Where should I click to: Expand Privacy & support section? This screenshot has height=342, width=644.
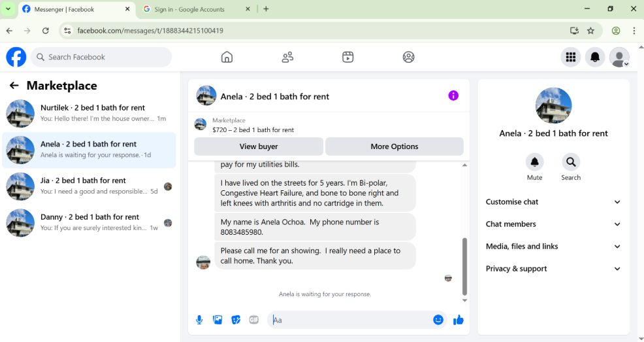pyautogui.click(x=553, y=268)
